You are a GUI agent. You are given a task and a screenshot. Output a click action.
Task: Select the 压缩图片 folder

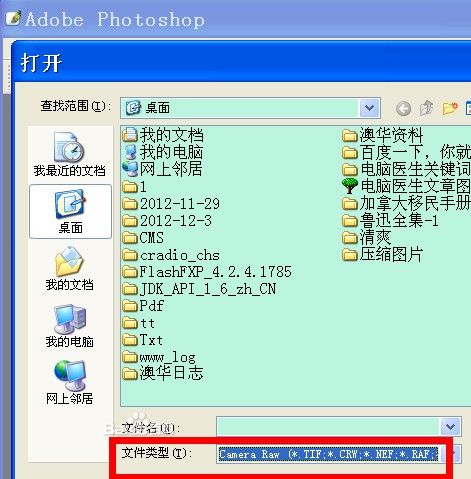point(383,255)
